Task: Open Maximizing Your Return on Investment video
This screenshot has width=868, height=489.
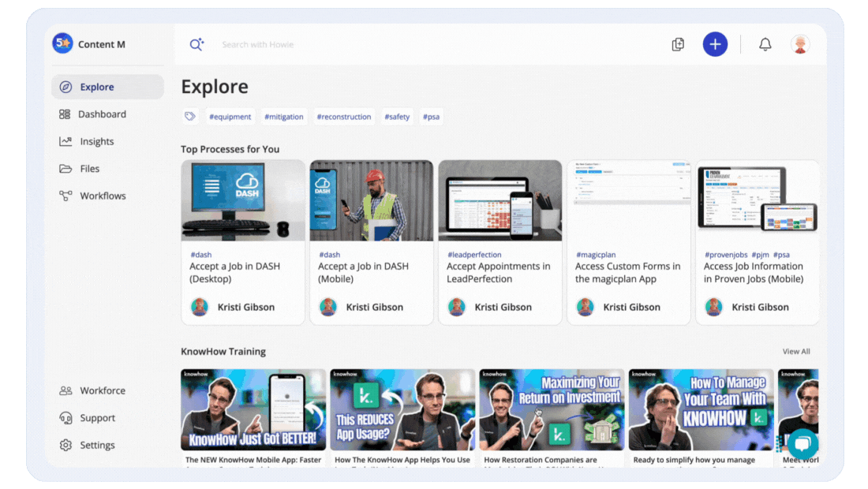Action: [x=552, y=418]
